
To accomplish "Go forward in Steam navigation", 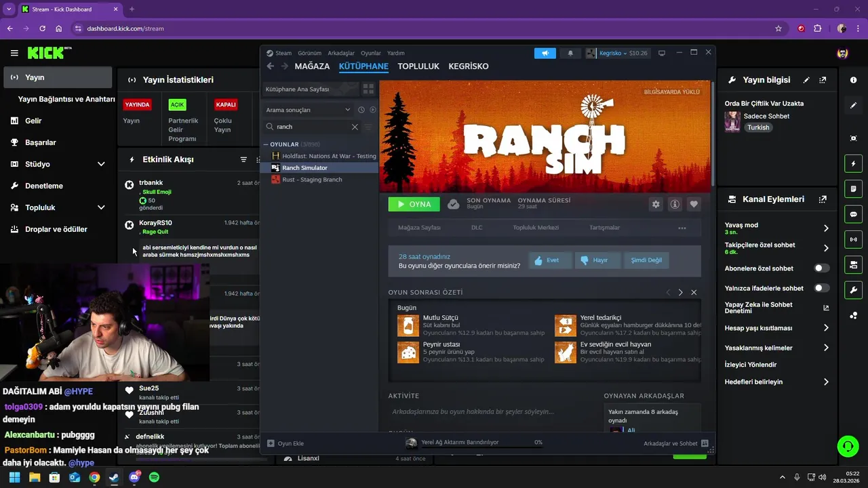I will [x=285, y=66].
